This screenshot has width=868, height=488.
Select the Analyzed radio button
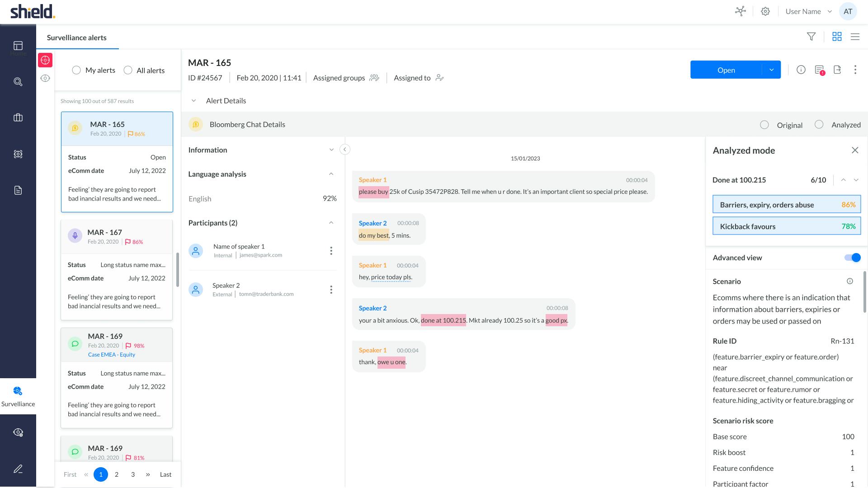coord(819,125)
